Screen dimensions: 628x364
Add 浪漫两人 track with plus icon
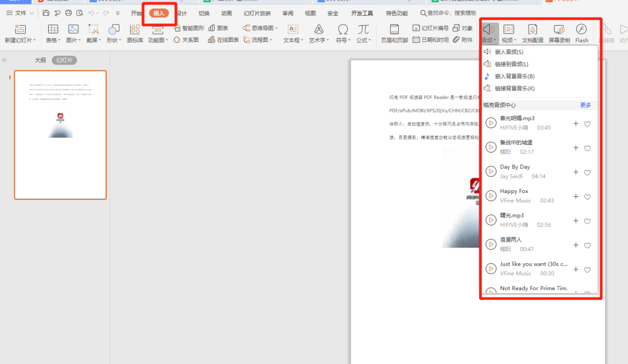[576, 245]
